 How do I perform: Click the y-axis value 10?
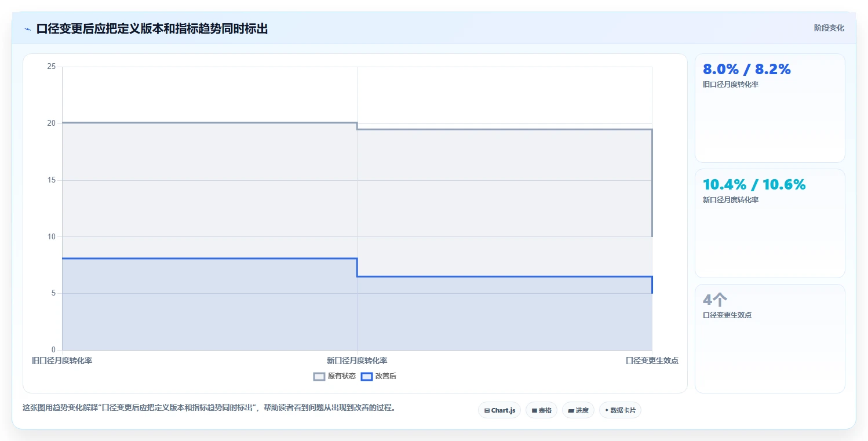[52, 236]
